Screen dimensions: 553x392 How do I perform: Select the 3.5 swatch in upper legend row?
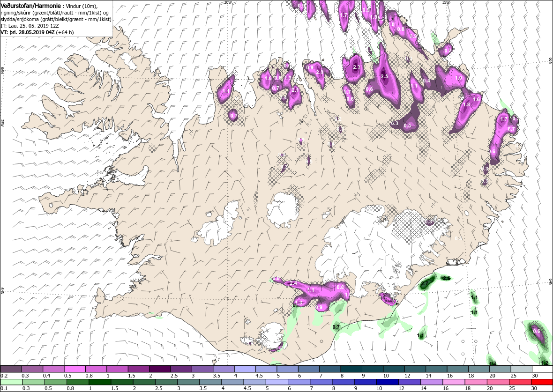coord(224,370)
